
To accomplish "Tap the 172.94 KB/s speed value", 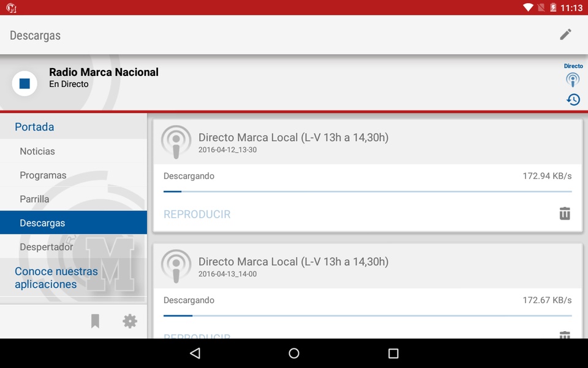I will click(547, 176).
